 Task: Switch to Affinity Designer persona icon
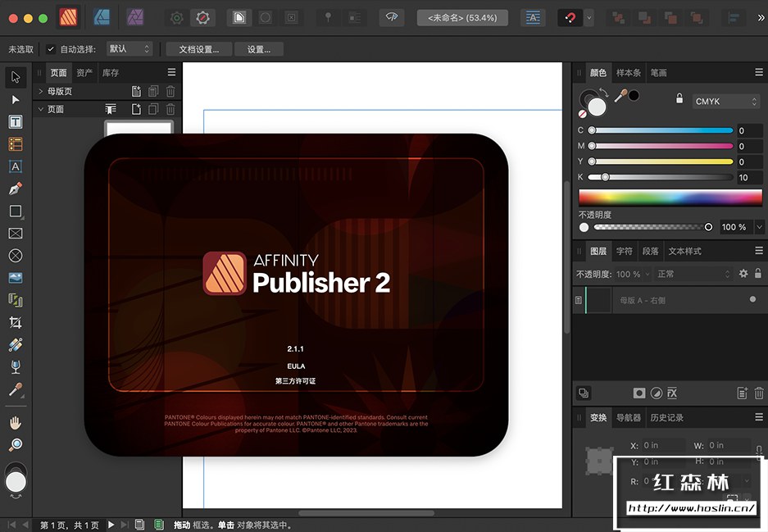(102, 17)
